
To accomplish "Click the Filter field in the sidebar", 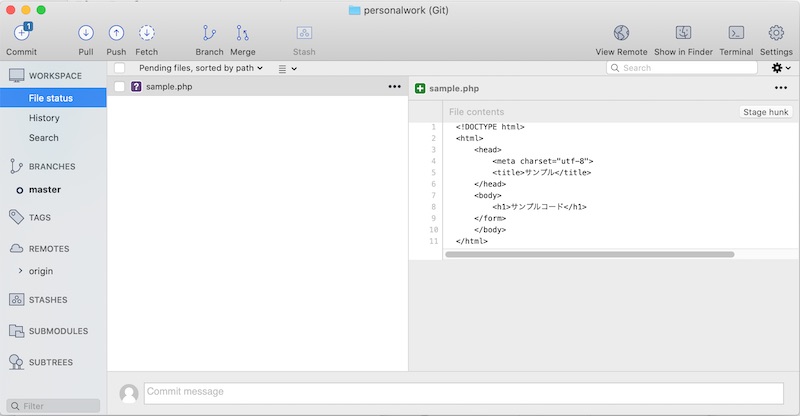I will pyautogui.click(x=53, y=406).
